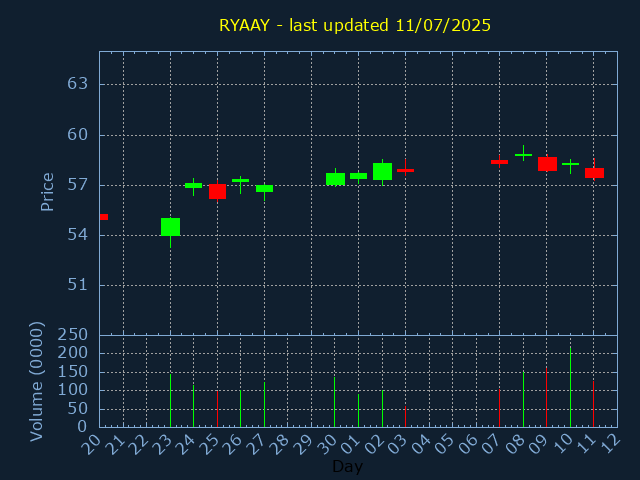The image size is (640, 480).
Task: Select the 51 price axis label
Action: (78, 285)
